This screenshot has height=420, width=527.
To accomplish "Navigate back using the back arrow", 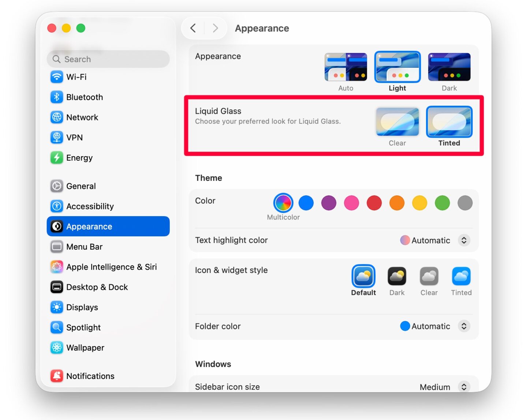I will 194,28.
